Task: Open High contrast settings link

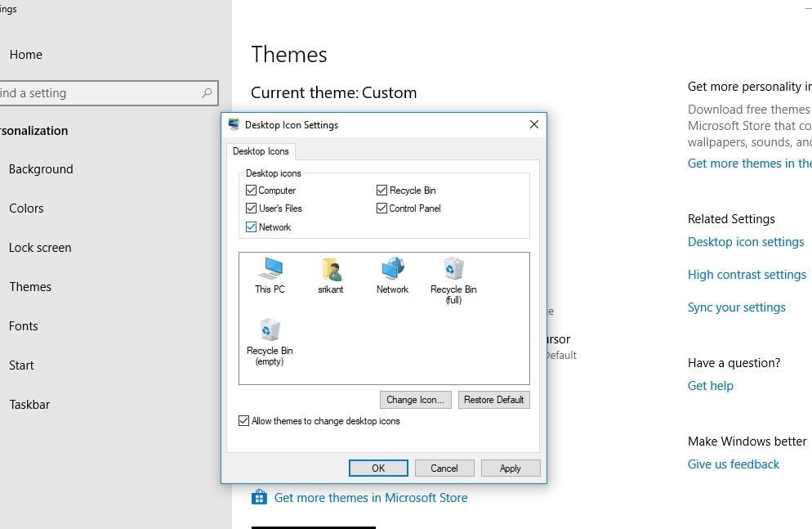Action: (747, 274)
